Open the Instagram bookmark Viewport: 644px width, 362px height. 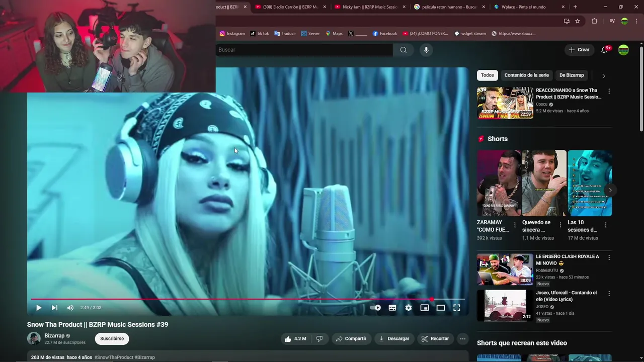coord(232,34)
